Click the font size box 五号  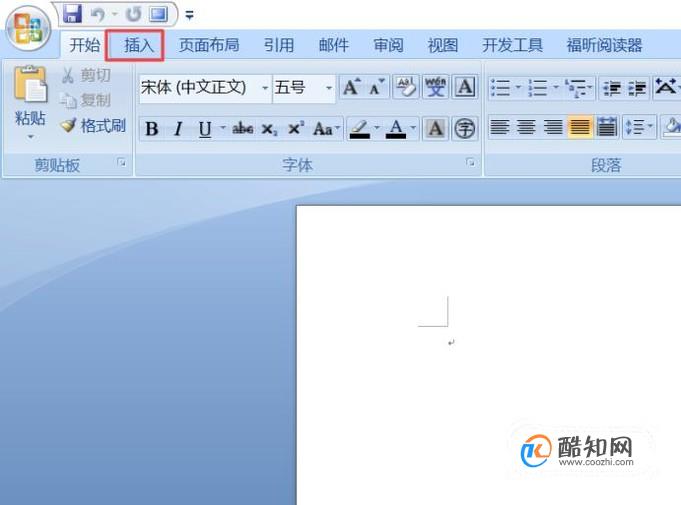(298, 88)
